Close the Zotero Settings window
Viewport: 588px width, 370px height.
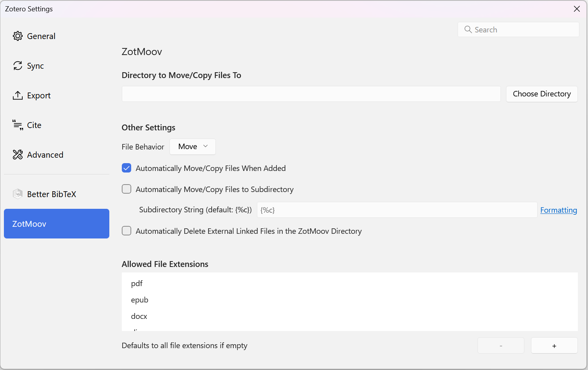(x=577, y=9)
